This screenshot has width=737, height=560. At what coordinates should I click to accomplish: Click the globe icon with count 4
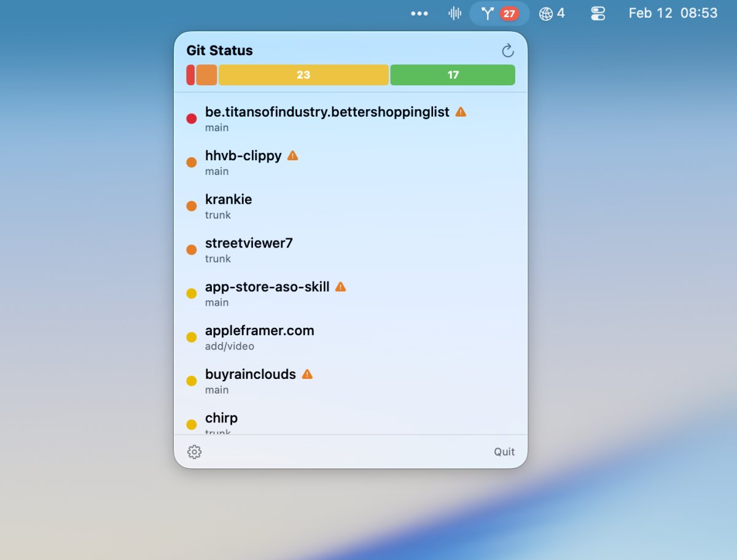(552, 14)
